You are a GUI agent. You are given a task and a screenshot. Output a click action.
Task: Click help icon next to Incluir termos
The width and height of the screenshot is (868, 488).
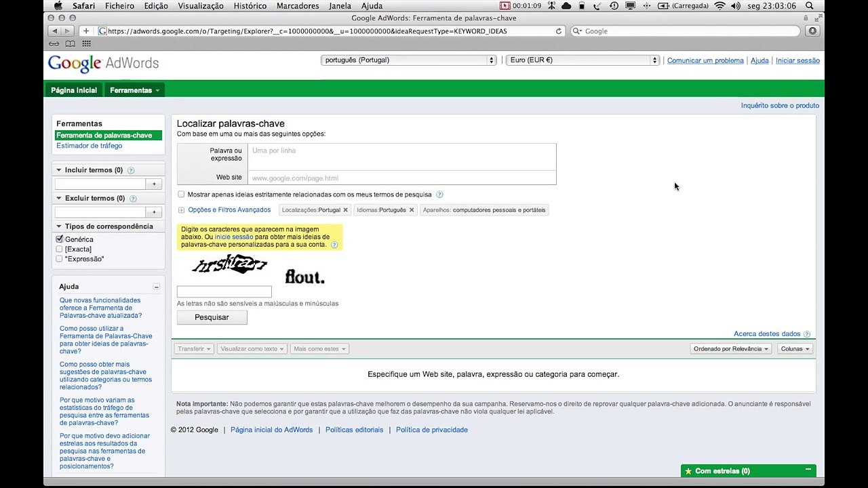[x=131, y=171]
